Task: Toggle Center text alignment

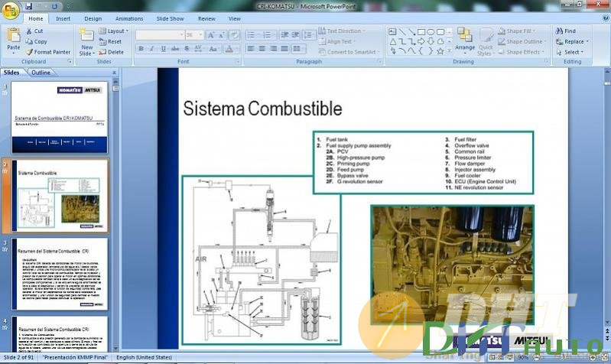Action: [262, 49]
